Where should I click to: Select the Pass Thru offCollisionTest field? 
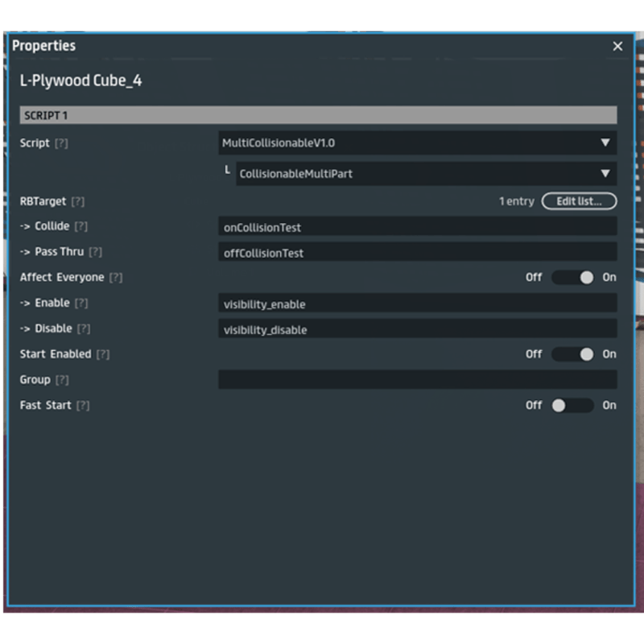[x=417, y=253]
